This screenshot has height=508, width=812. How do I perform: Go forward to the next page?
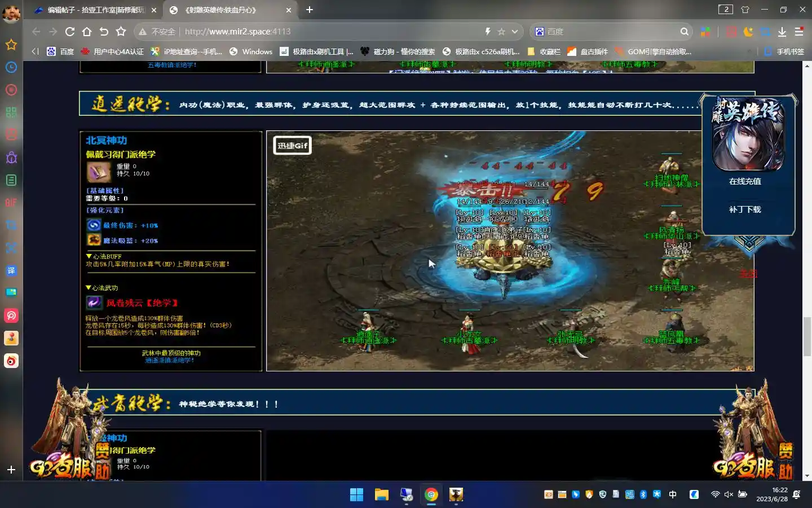click(53, 32)
